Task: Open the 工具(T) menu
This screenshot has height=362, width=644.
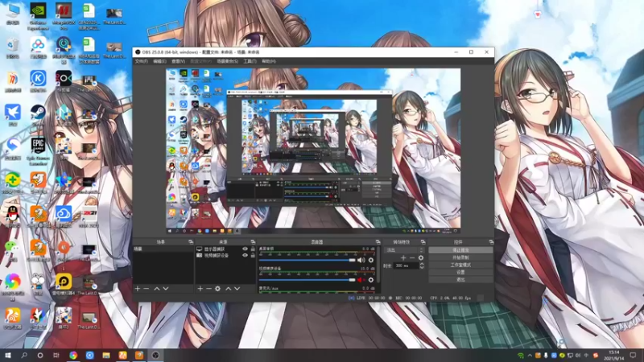Action: coord(250,61)
